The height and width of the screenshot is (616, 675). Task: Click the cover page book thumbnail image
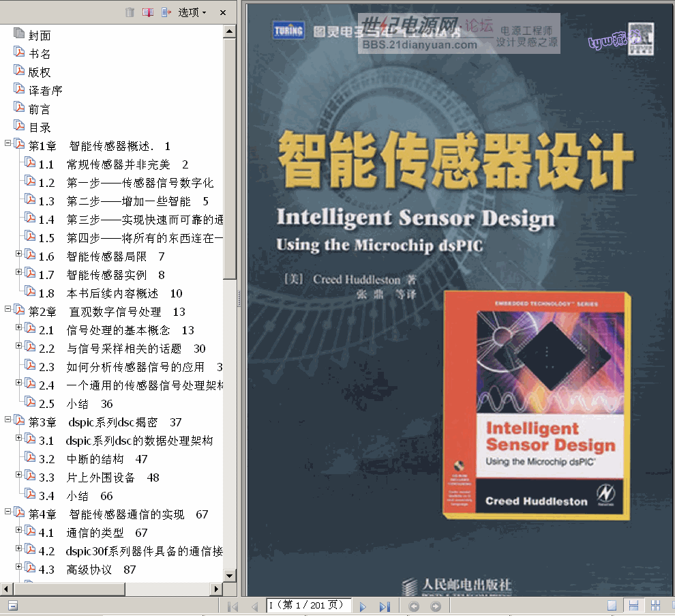click(x=537, y=405)
